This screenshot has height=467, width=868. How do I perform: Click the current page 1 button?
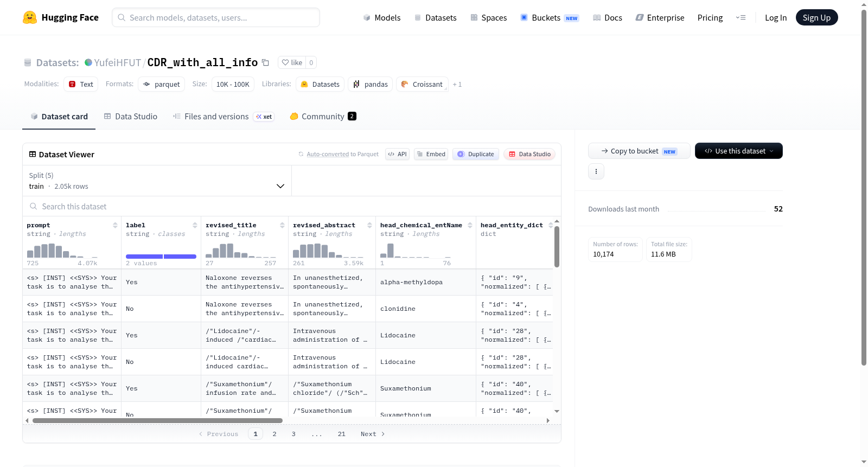click(x=256, y=434)
